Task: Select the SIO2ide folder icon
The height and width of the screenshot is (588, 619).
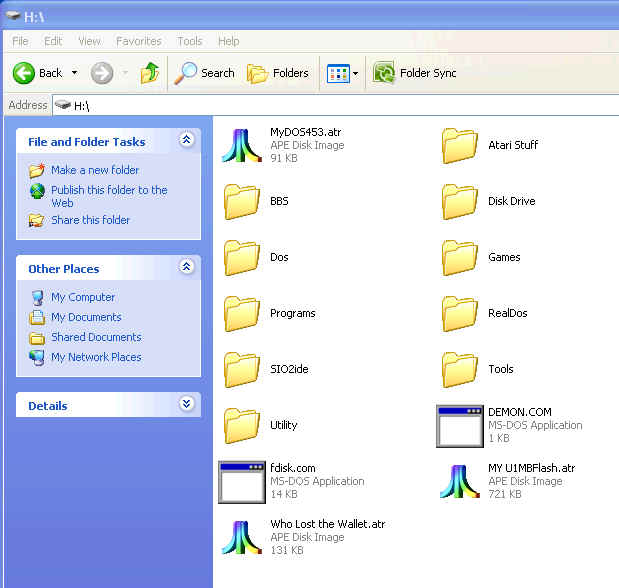Action: coord(241,370)
